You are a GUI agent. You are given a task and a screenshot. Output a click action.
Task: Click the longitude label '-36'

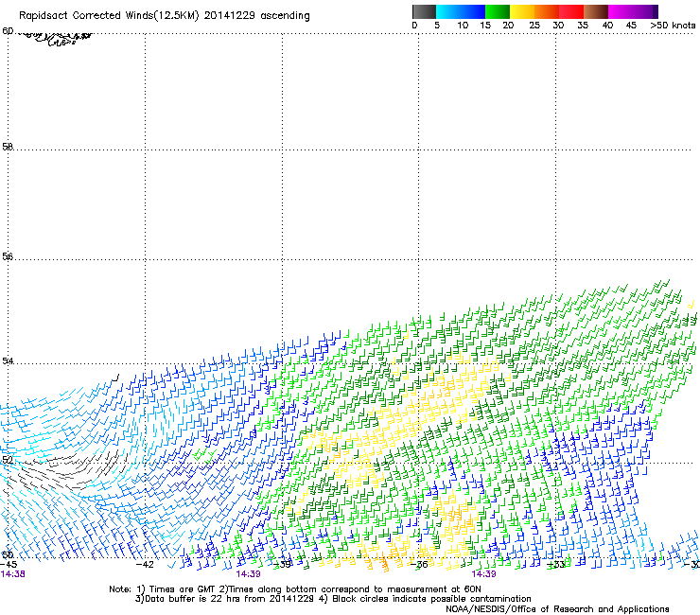click(419, 565)
